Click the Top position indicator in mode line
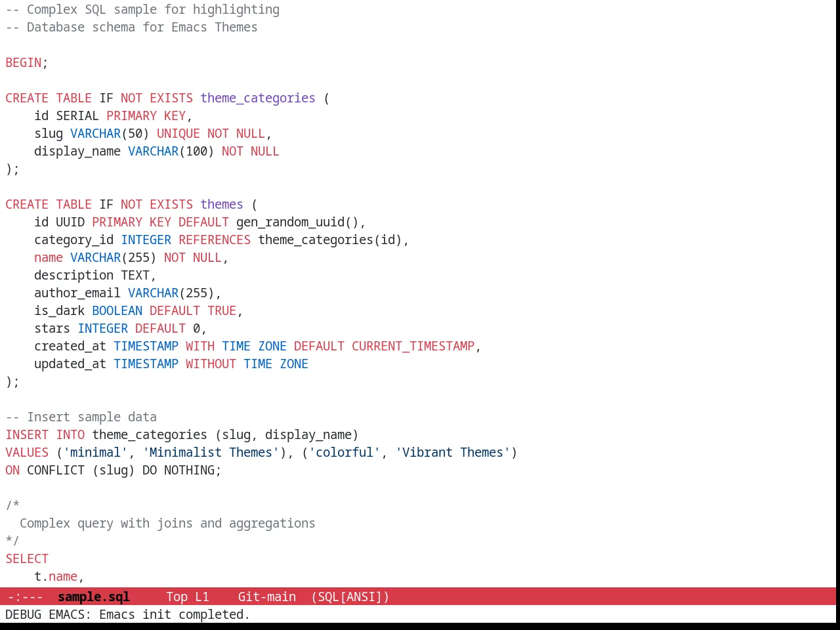840x630 pixels. tap(177, 597)
